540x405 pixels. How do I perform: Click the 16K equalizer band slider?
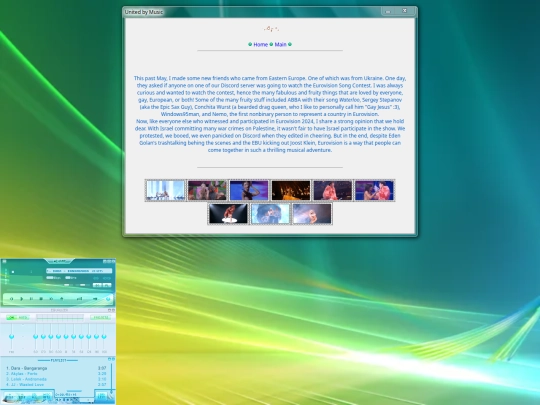tap(104, 336)
